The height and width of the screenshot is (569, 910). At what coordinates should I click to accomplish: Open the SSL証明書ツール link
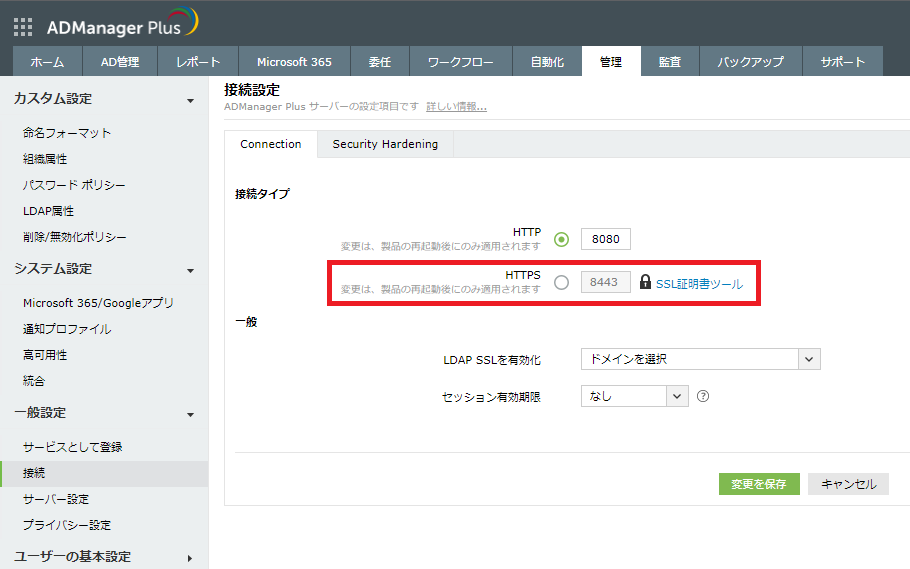[699, 284]
